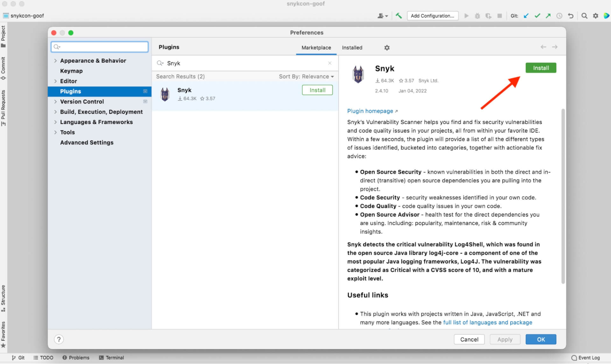Navigate back with the left arrow
This screenshot has width=611, height=364.
543,47
